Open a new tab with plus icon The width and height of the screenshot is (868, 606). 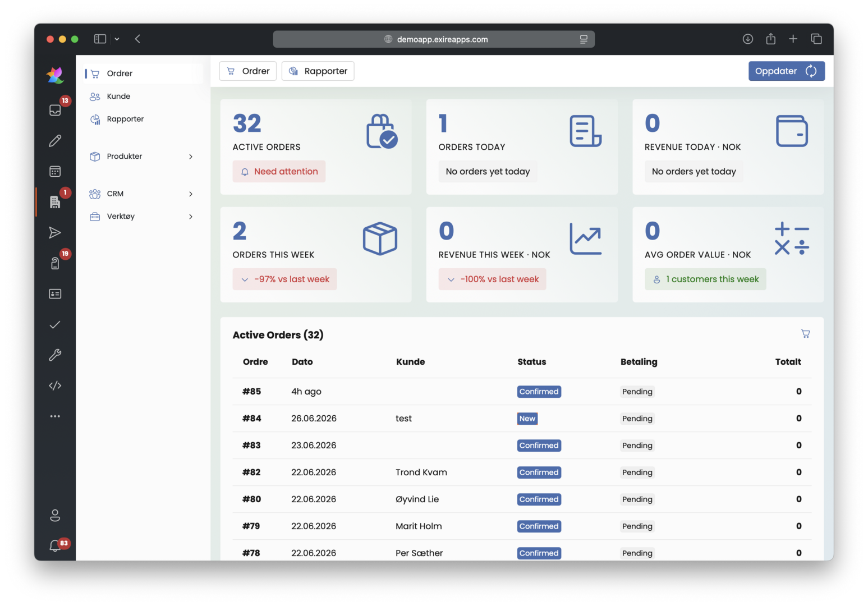[793, 39]
